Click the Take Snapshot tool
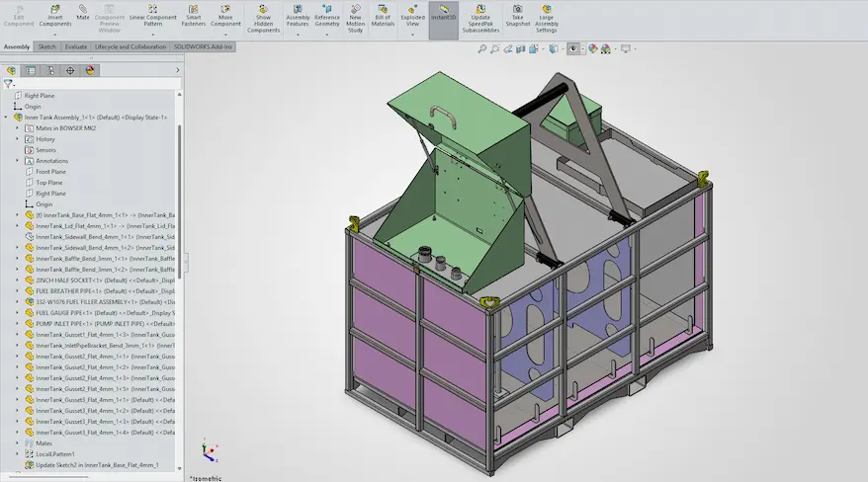Image resolution: width=868 pixels, height=482 pixels. click(x=518, y=16)
